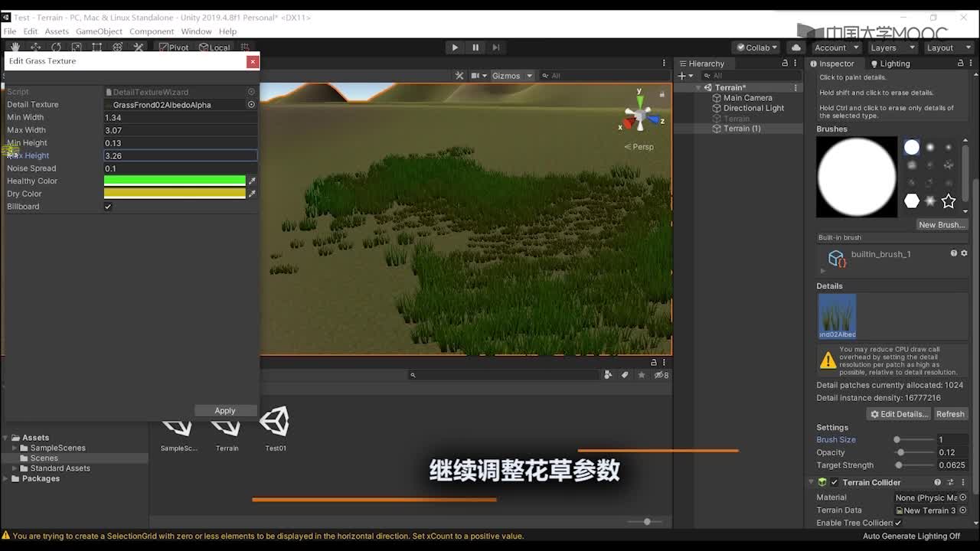Click the Pause button
Image resolution: width=980 pixels, height=551 pixels.
click(475, 47)
